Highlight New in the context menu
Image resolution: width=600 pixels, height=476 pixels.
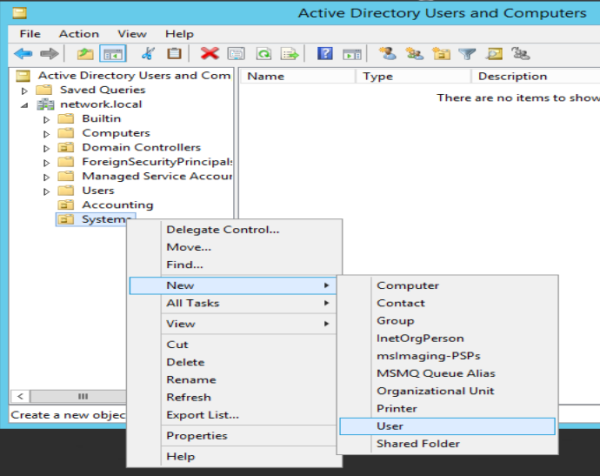233,285
